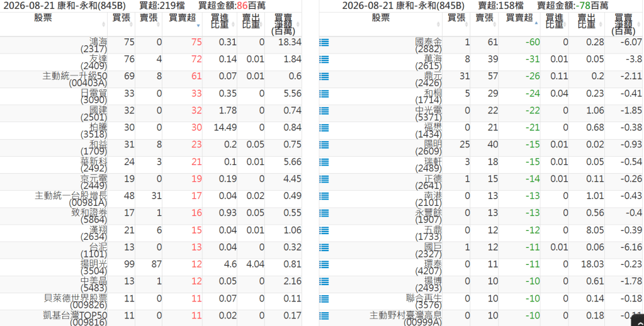Open the list icon for 五鼎 (1733)
644x326 pixels.
coord(324,230)
